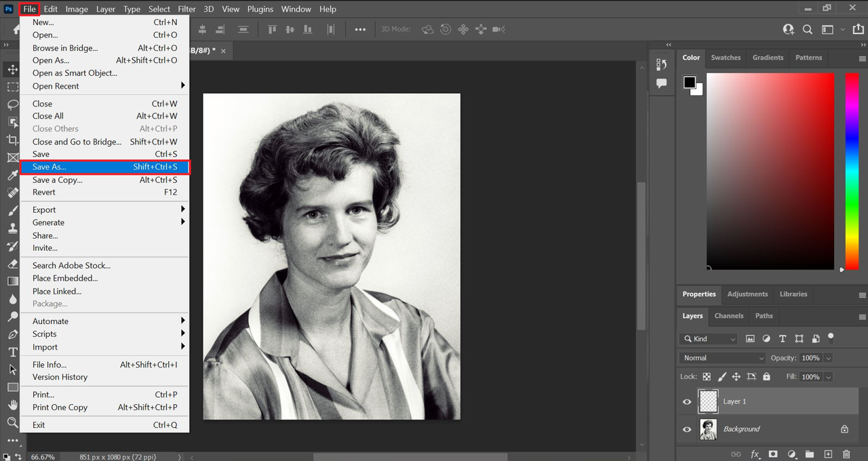Pick a hue on rainbow slider
Viewport: 868px width, 461px height.
pos(852,172)
